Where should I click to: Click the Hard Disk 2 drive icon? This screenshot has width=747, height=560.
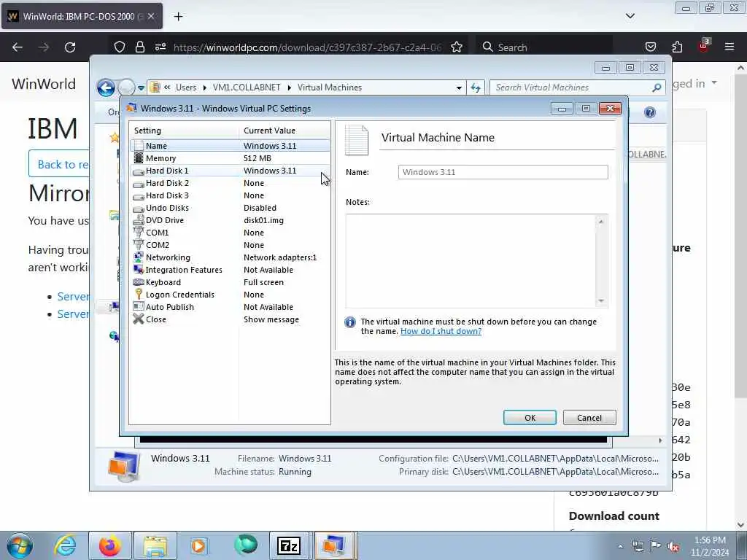coord(138,183)
